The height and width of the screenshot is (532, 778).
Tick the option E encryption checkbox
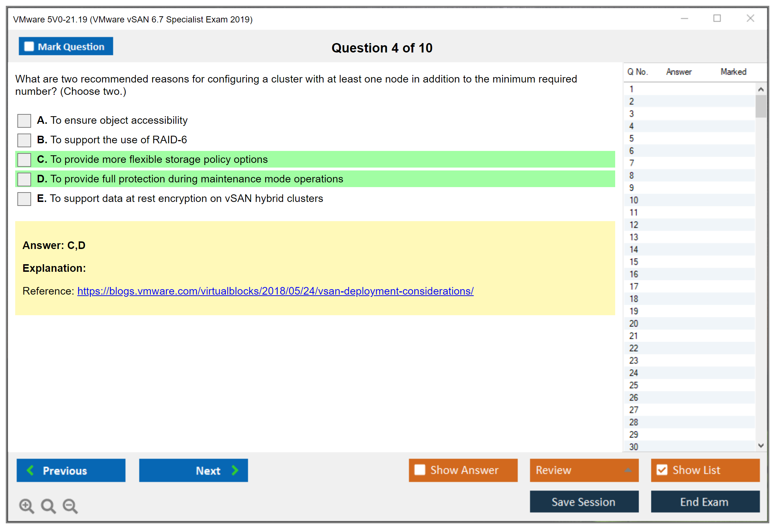24,199
